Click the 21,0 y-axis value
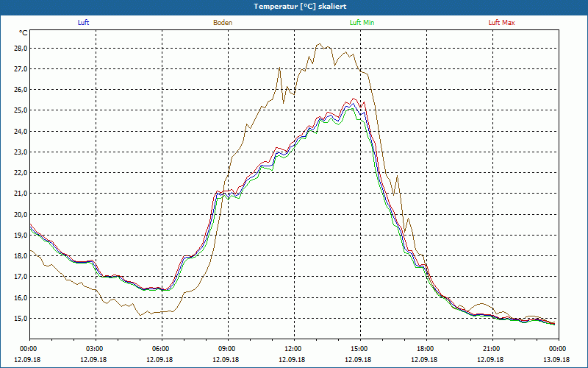Viewport: 588px width, 368px height. pyautogui.click(x=21, y=194)
